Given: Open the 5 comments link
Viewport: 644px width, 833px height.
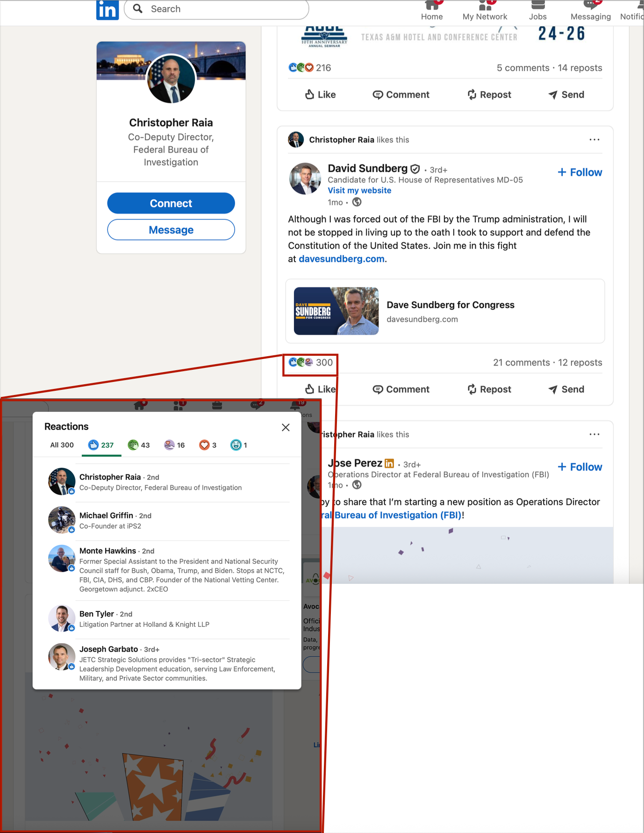Looking at the screenshot, I should click(x=523, y=68).
